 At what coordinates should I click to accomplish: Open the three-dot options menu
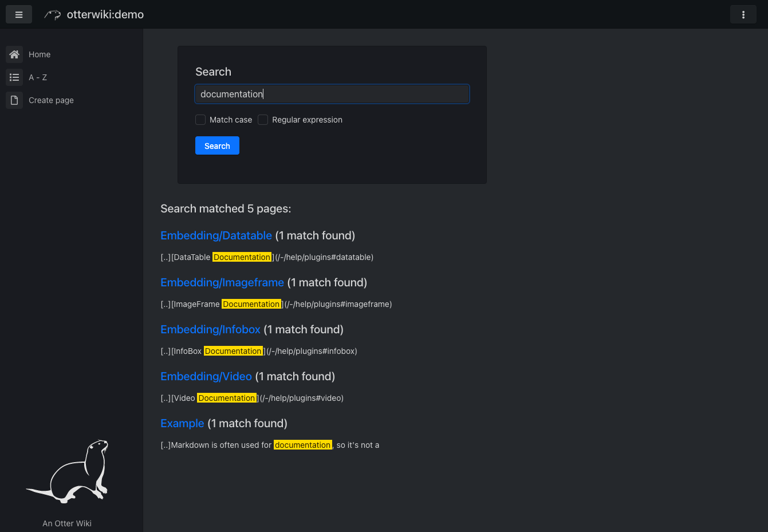[743, 15]
